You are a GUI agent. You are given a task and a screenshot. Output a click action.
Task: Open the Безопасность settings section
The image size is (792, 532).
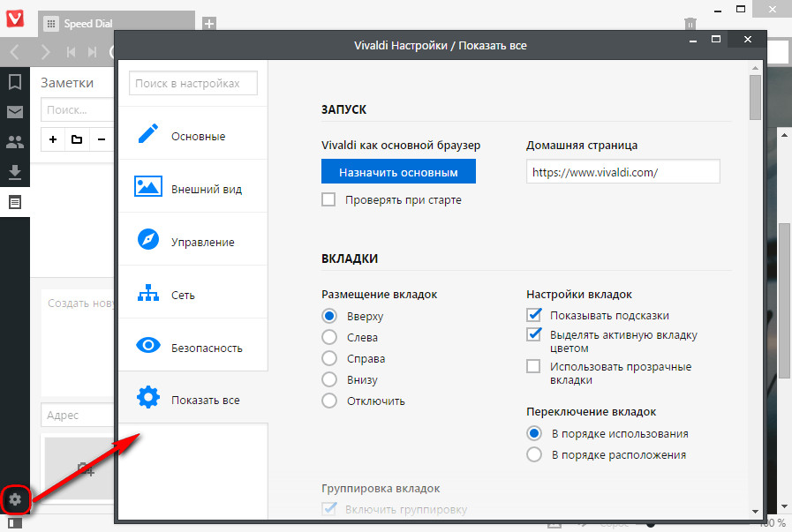point(193,345)
